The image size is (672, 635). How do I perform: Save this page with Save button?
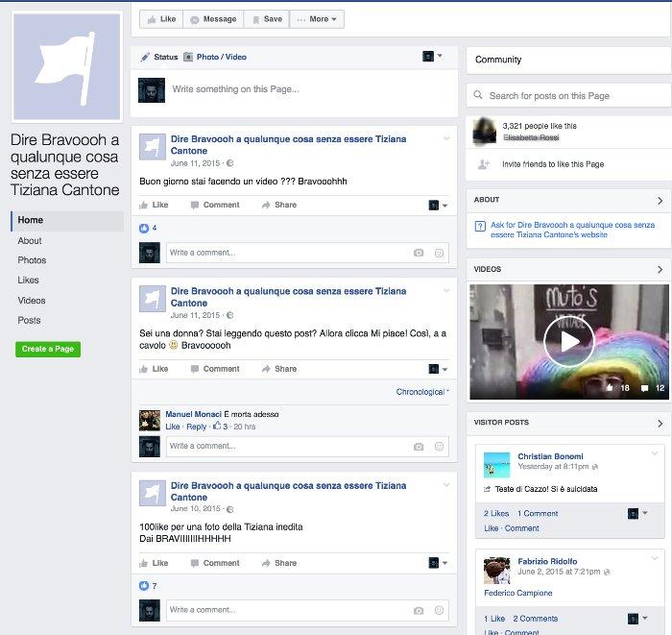coord(267,19)
